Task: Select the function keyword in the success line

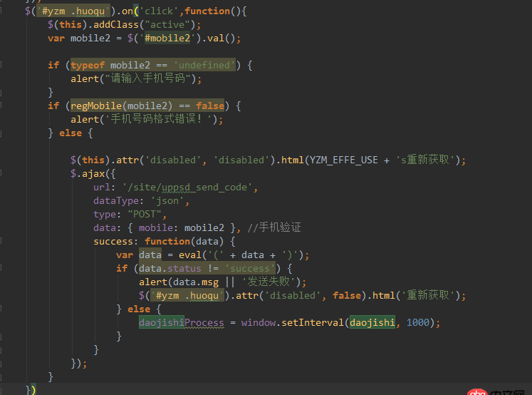Action: (167, 242)
